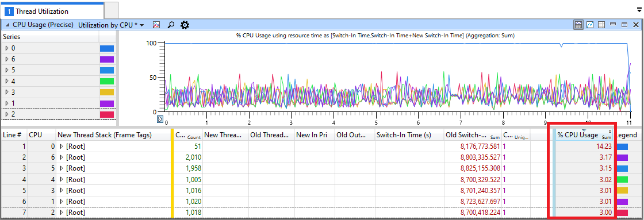Select the 3.17 % CPU Usage cell
This screenshot has width=644, height=220.
[584, 157]
